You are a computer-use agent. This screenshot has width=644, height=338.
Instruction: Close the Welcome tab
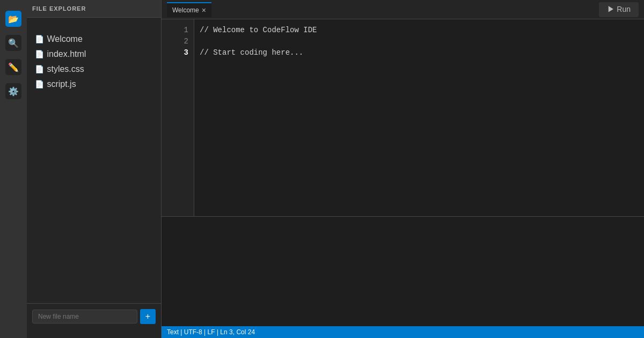click(204, 10)
